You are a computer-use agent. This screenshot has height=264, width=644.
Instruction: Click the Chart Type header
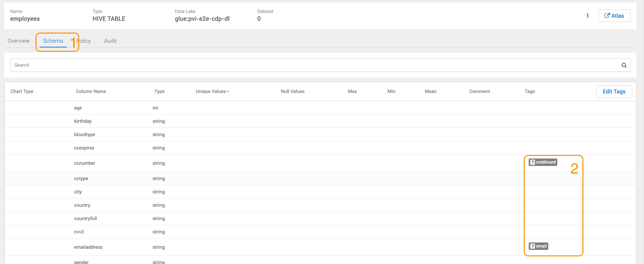tap(22, 92)
